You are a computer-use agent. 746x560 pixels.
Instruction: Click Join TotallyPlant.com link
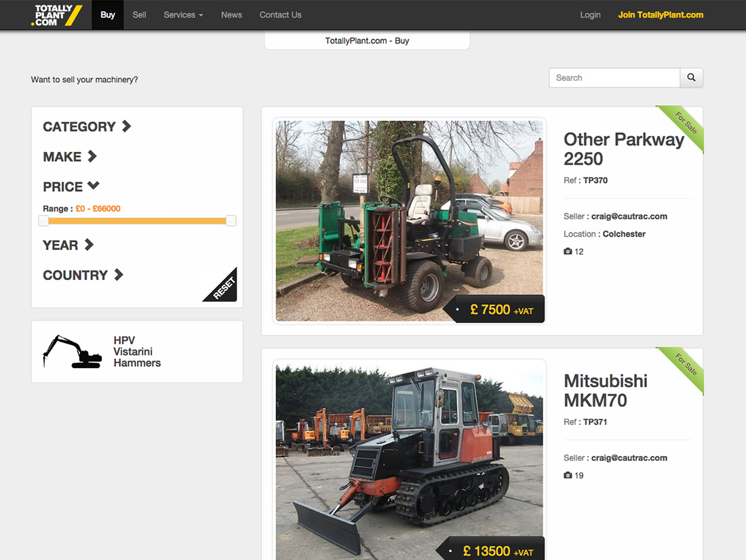tap(661, 15)
